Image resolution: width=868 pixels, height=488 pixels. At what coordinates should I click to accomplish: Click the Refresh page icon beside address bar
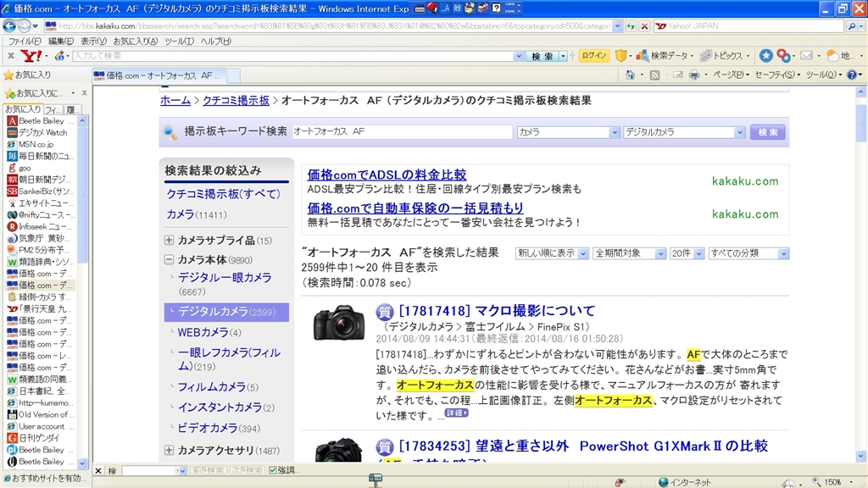(x=631, y=26)
